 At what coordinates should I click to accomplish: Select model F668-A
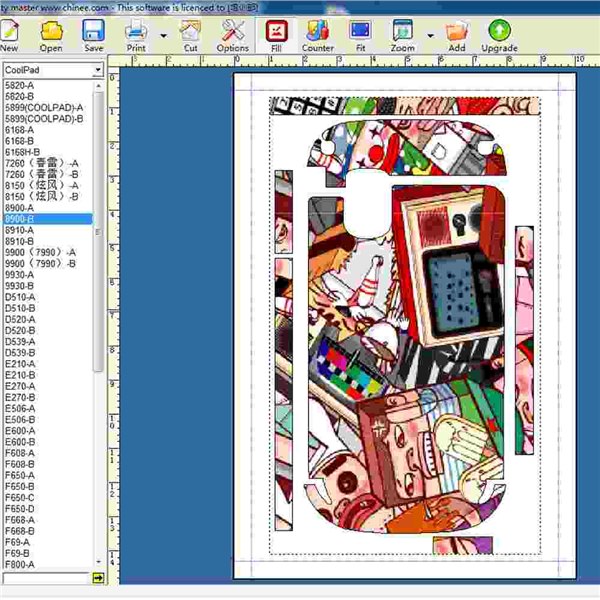(20, 520)
